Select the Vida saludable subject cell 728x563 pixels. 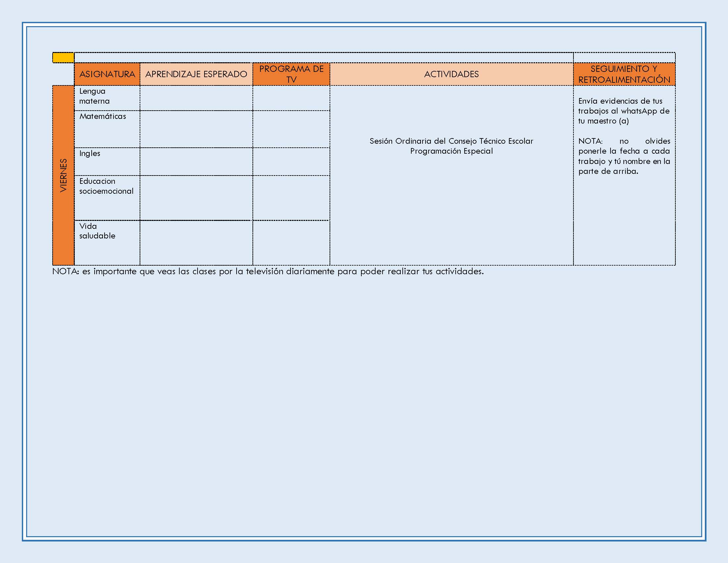(x=107, y=243)
